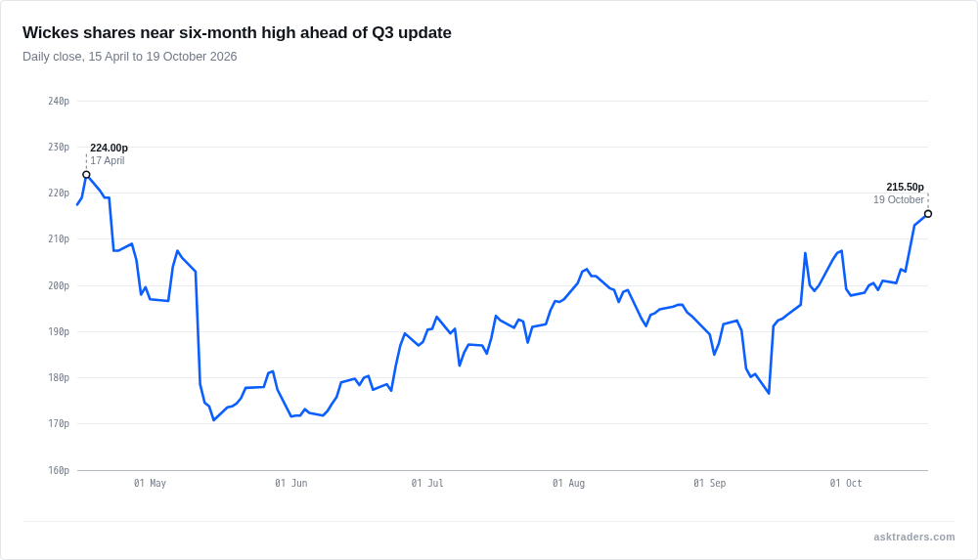Click the '01 Sep' x-axis label
Viewport: 978px width, 560px height.
[x=710, y=484]
